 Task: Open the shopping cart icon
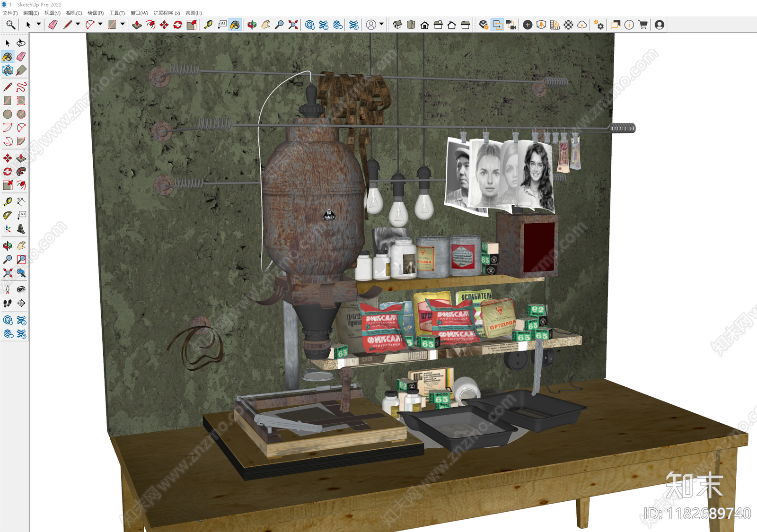coord(643,25)
